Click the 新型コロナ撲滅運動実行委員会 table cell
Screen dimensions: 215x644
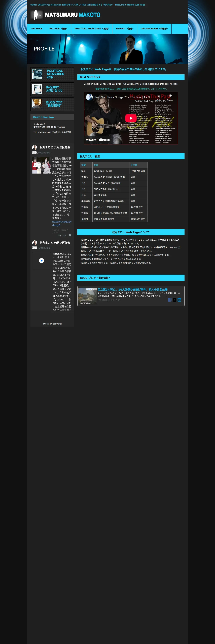(x=111, y=201)
